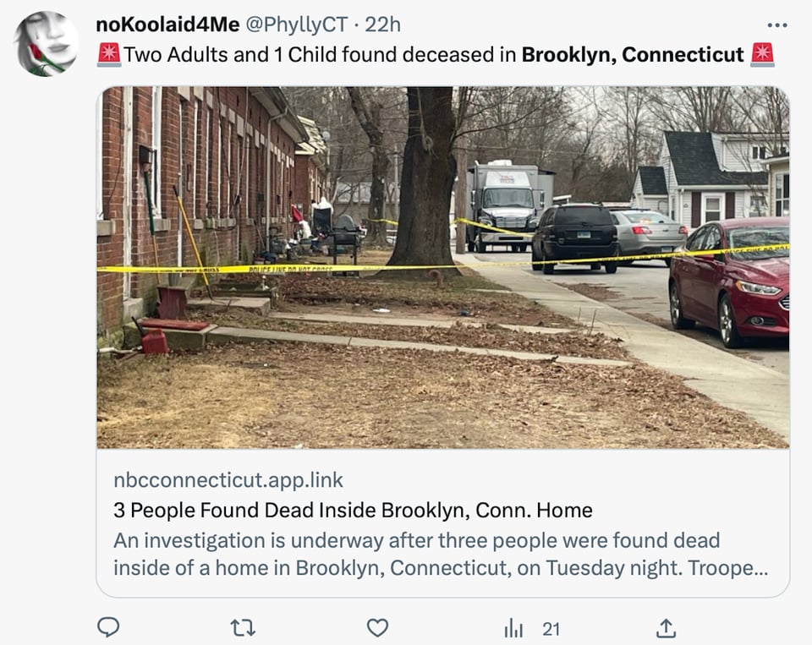This screenshot has height=645, width=812.
Task: Click the reply speech bubble icon
Action: [x=109, y=627]
